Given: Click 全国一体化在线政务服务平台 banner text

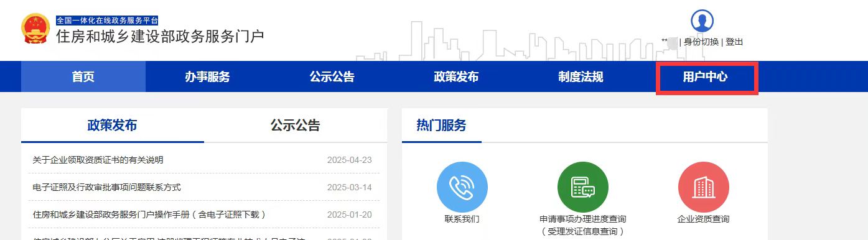Looking at the screenshot, I should tap(107, 20).
